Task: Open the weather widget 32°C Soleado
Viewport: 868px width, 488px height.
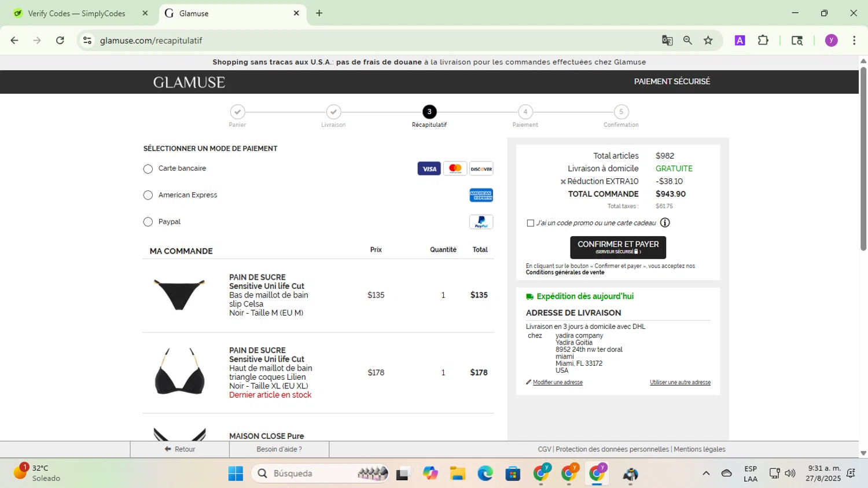Action: pos(38,474)
